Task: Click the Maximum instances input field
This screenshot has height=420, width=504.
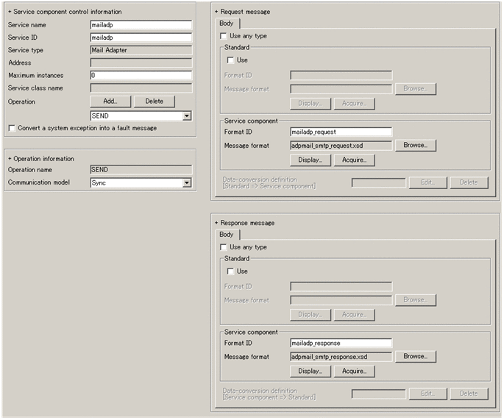Action: point(141,76)
